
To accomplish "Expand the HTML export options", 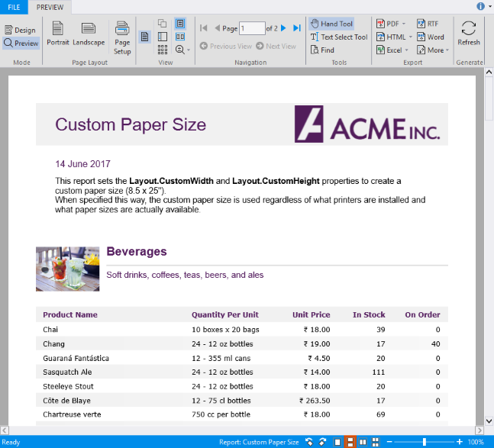I will click(x=411, y=37).
